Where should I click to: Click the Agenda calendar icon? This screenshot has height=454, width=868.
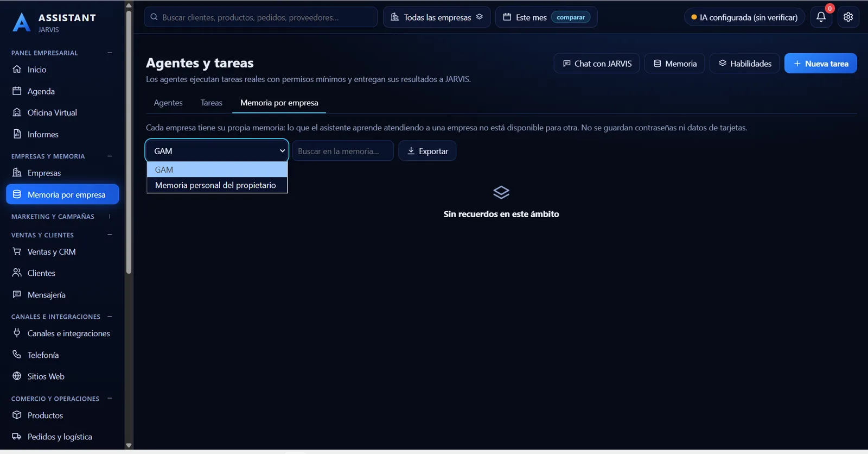[17, 91]
